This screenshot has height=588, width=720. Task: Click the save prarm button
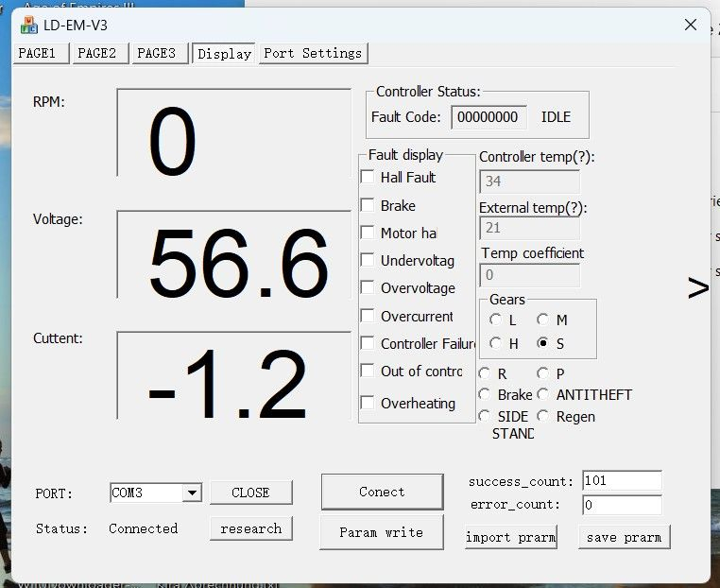[x=624, y=537]
